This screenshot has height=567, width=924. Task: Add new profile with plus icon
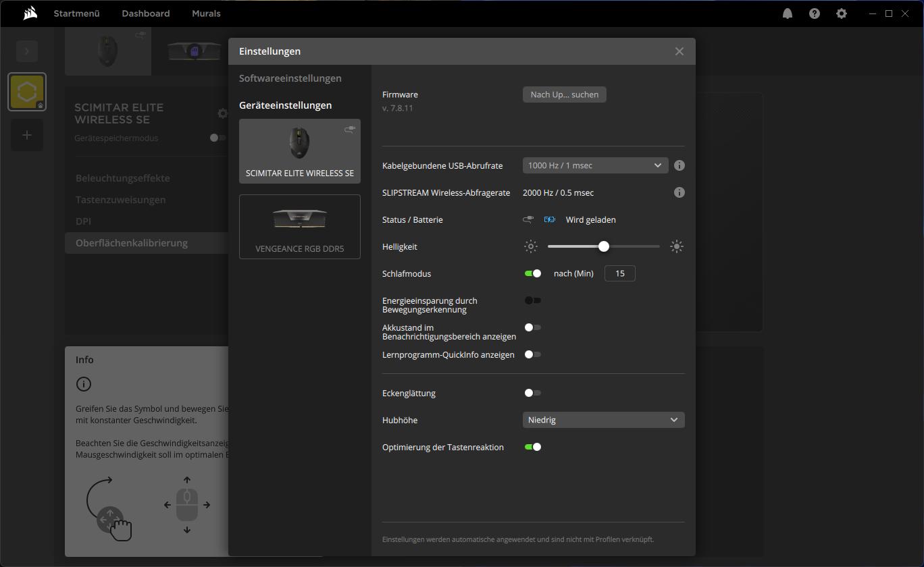tap(27, 135)
